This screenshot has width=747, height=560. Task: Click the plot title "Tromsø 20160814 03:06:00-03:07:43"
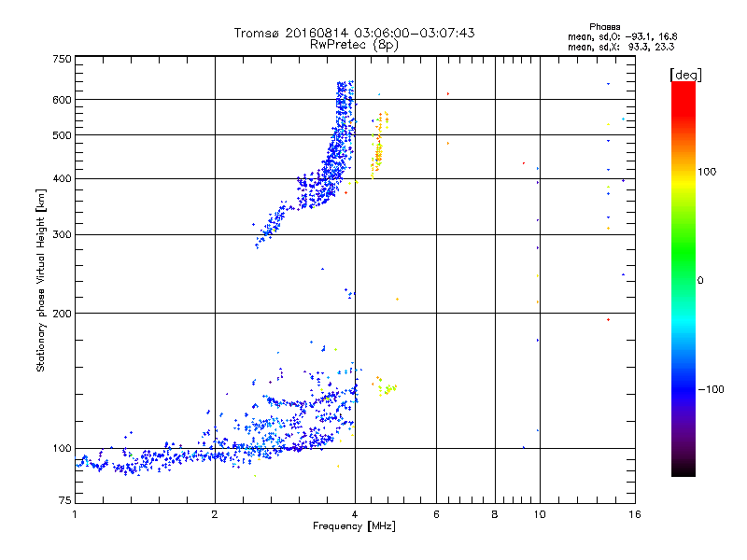coord(354,33)
